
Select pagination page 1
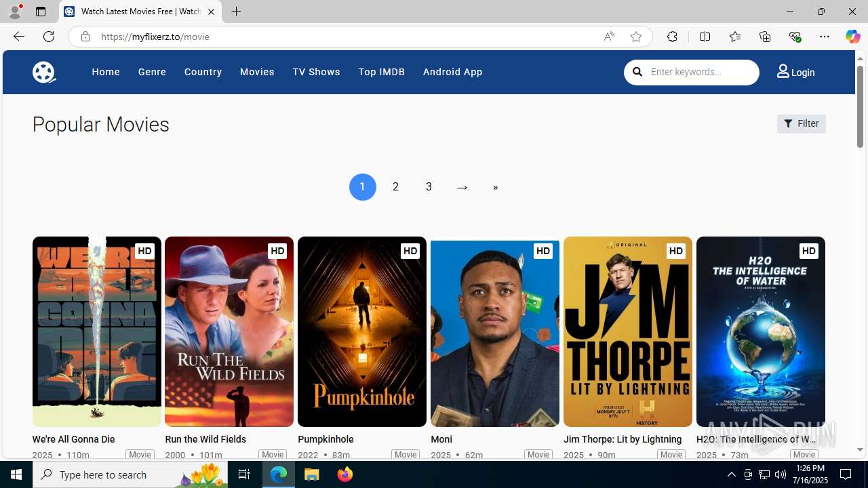tap(362, 187)
